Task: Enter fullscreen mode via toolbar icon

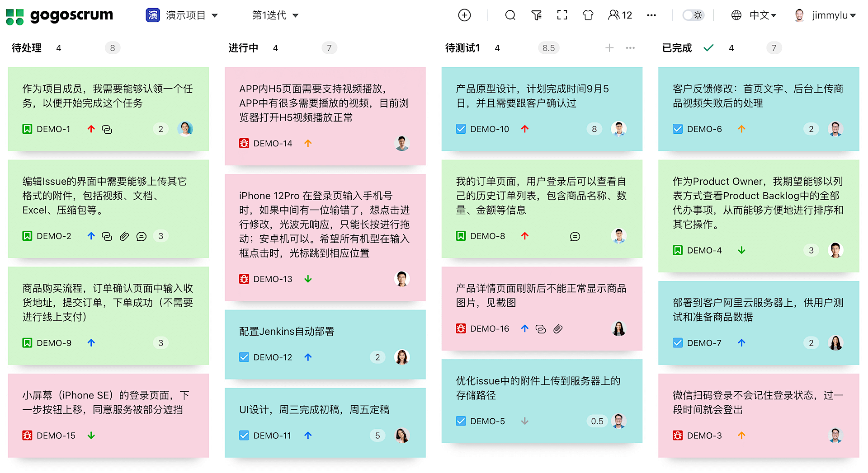Action: pos(562,15)
